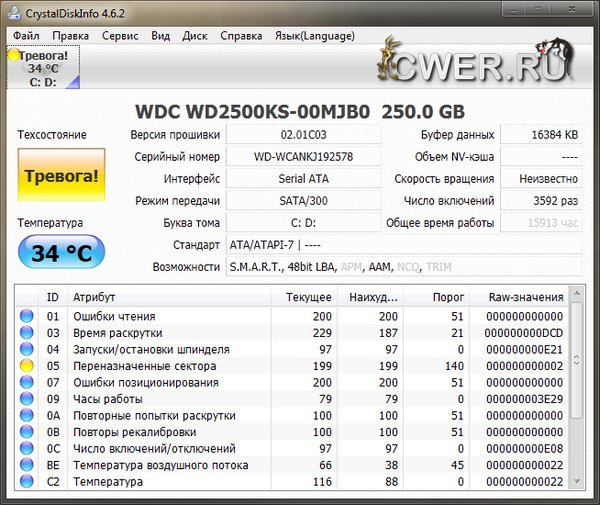This screenshot has height=505, width=600.
Task: Open the Файл menu
Action: click(x=27, y=35)
